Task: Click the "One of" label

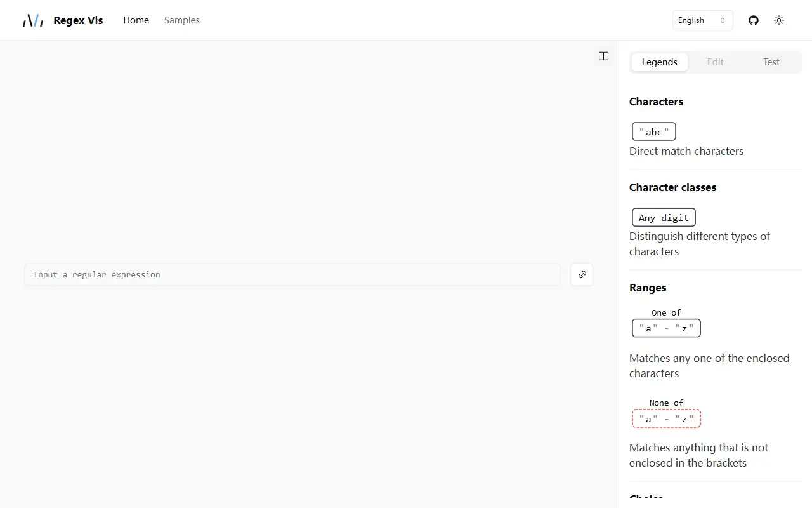Action: pos(666,312)
